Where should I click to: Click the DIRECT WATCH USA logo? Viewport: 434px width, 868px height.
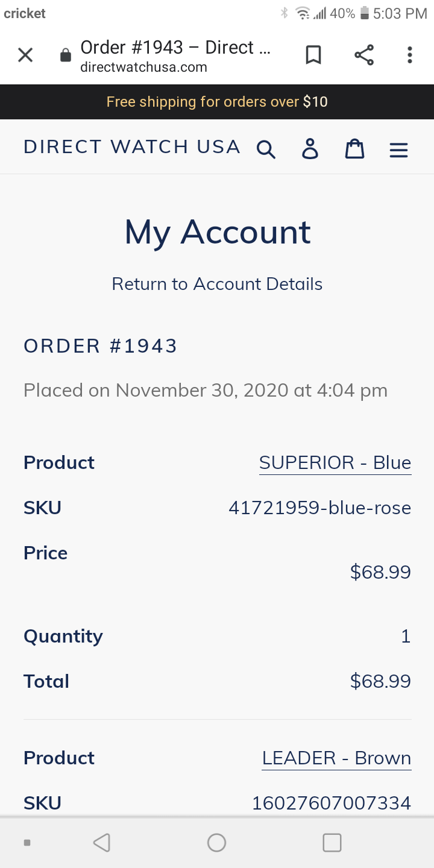(132, 147)
